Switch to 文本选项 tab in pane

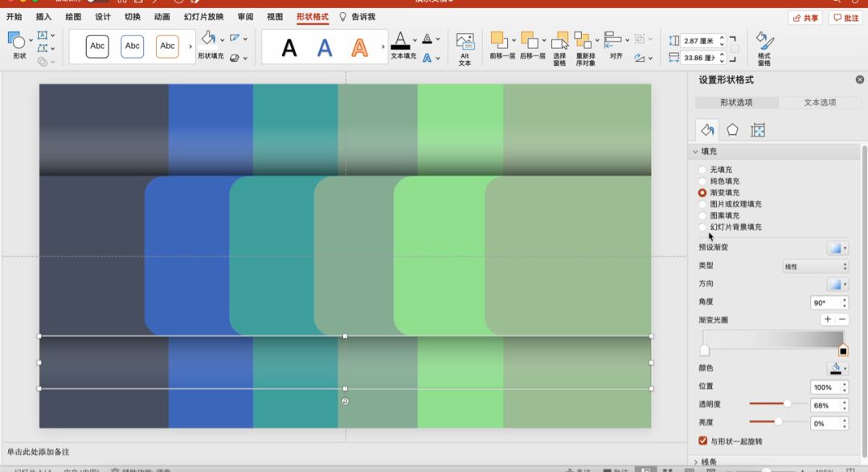coord(820,102)
